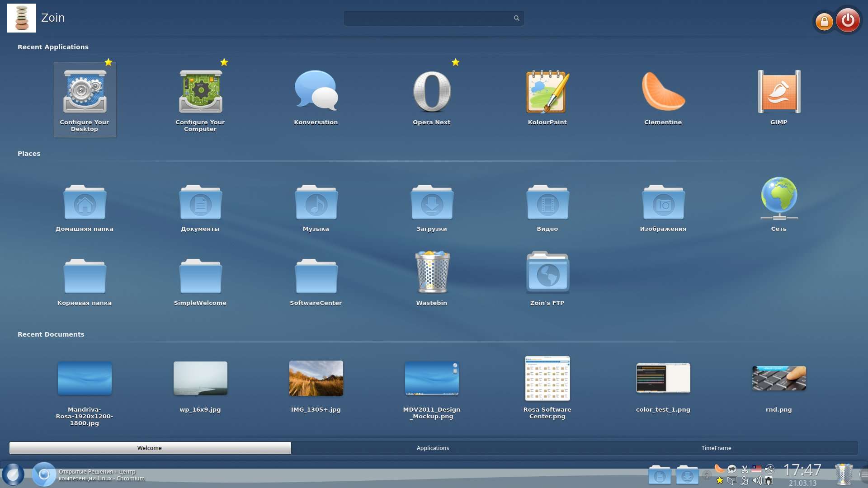Open downloads folder stack in panel
Image resolution: width=868 pixels, height=488 pixels.
coord(687,475)
